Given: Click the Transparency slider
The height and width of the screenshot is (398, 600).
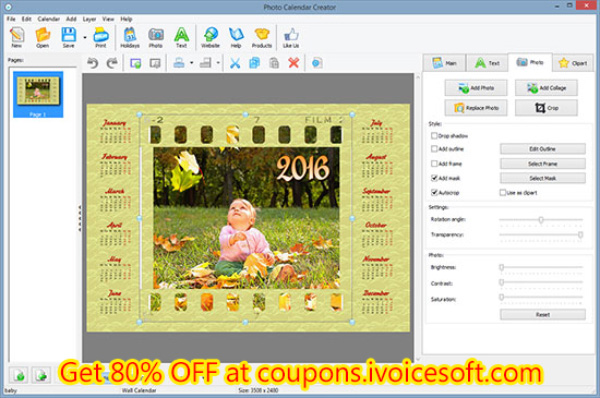Looking at the screenshot, I should tap(541, 235).
